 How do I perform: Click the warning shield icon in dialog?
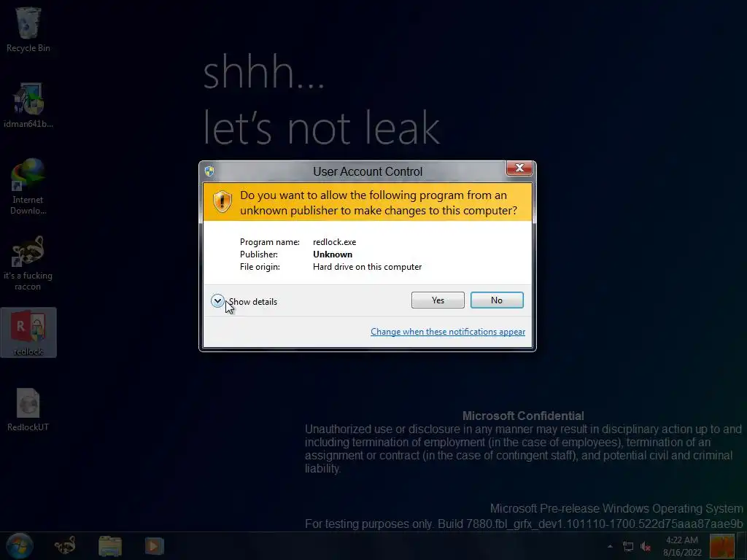tap(222, 202)
